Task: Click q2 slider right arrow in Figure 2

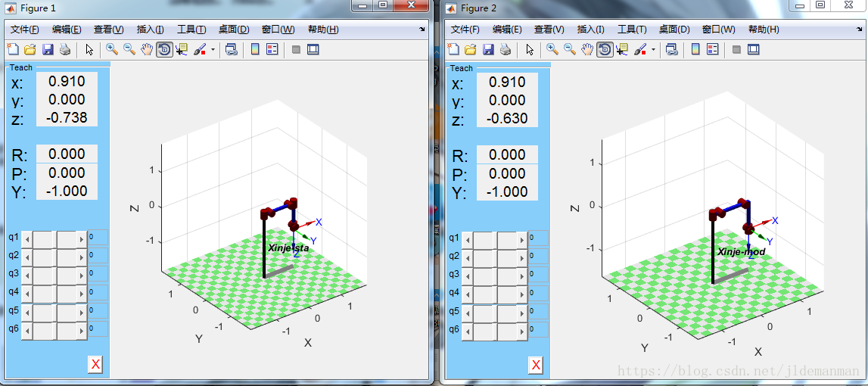Action: [x=523, y=258]
